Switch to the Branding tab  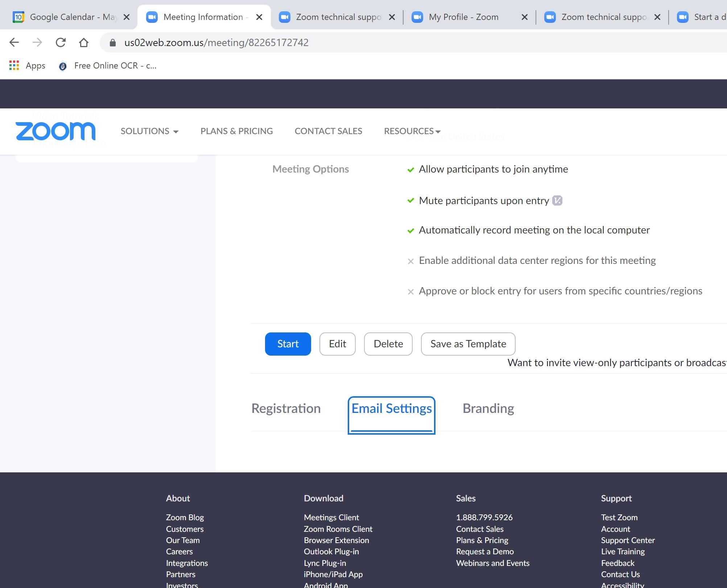488,409
